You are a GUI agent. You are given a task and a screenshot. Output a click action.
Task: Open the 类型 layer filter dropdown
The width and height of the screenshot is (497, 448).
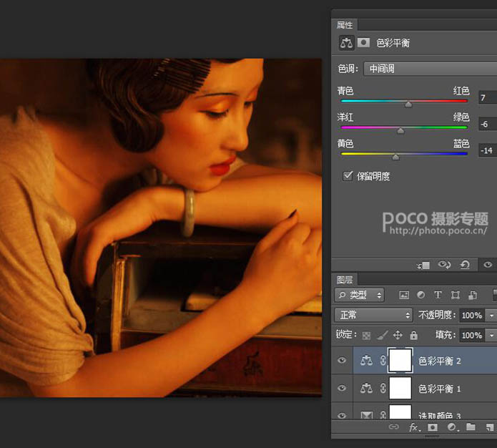[x=360, y=295]
